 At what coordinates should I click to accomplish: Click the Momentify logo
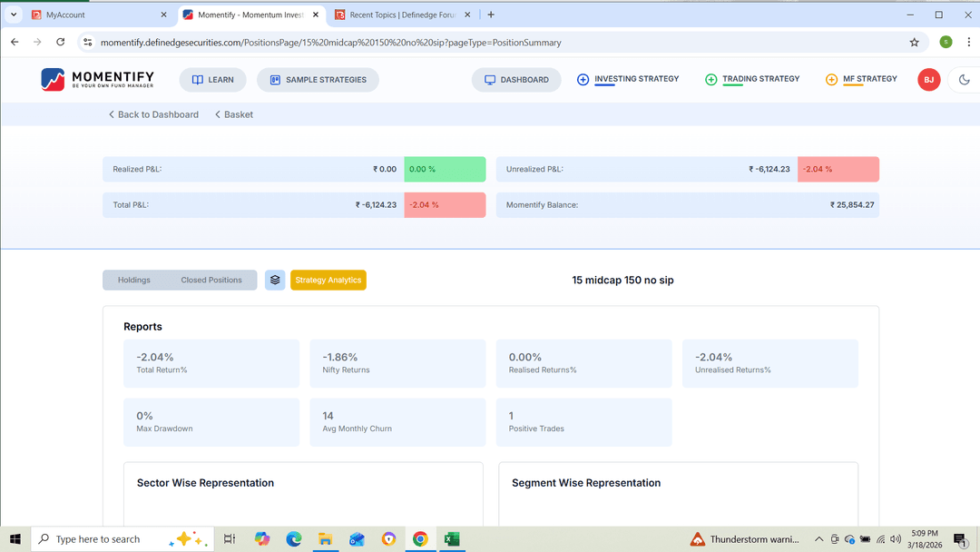click(97, 80)
